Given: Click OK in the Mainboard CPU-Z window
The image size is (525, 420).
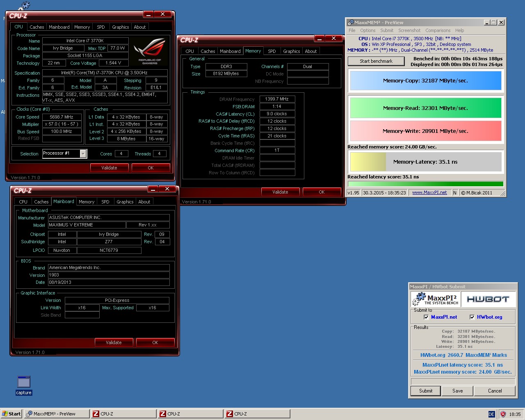Looking at the screenshot, I should tap(155, 342).
